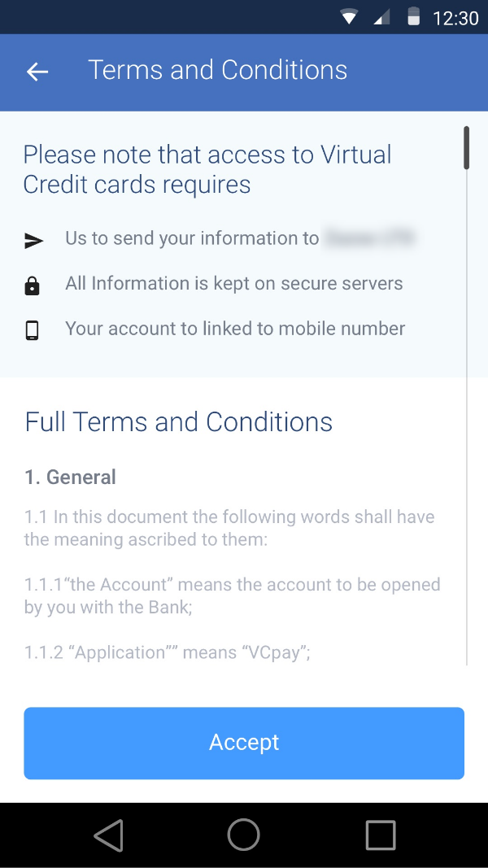Tap the Wi-Fi status bar icon
488x868 pixels.
tap(350, 17)
